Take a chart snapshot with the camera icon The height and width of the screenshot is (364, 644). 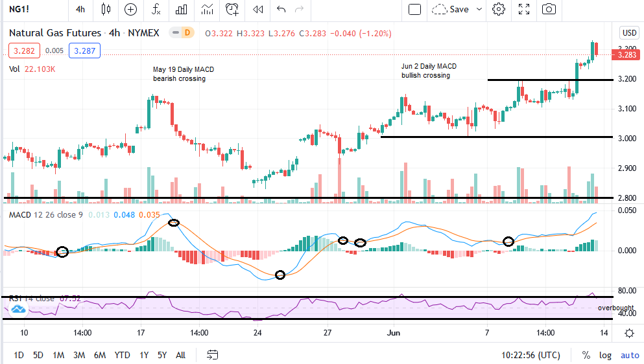pos(549,9)
